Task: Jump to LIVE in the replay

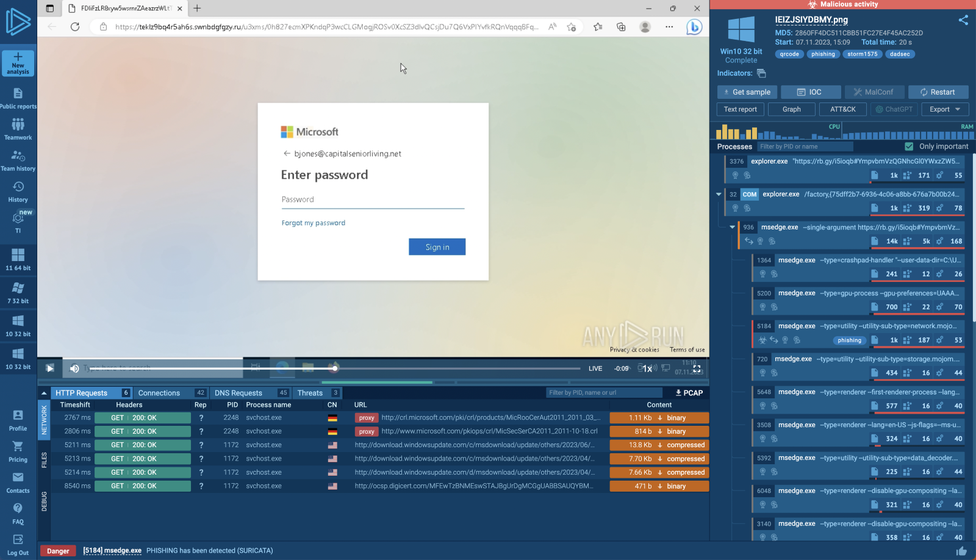Action: click(x=595, y=368)
